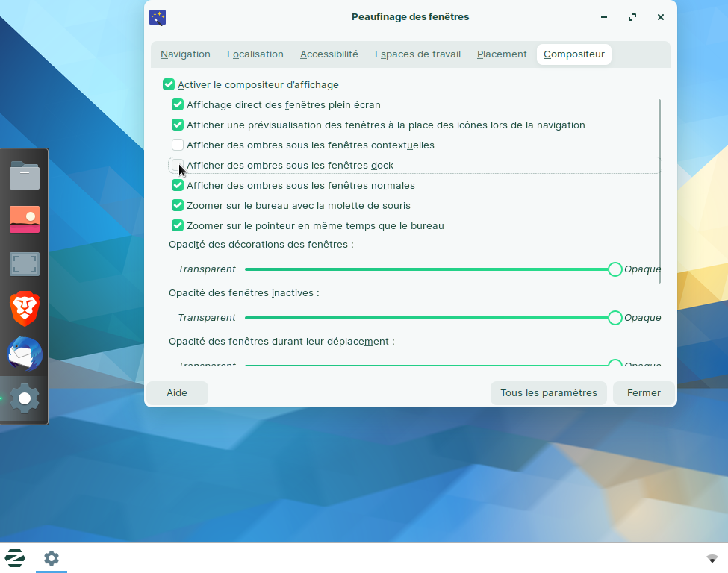
Task: Open Thunderbird mail from the dock
Action: point(25,354)
